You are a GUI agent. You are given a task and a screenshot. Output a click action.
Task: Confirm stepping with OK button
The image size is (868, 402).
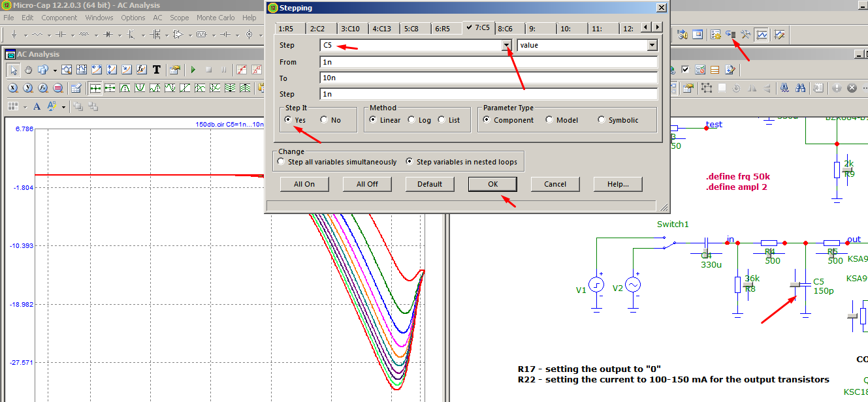click(x=492, y=184)
